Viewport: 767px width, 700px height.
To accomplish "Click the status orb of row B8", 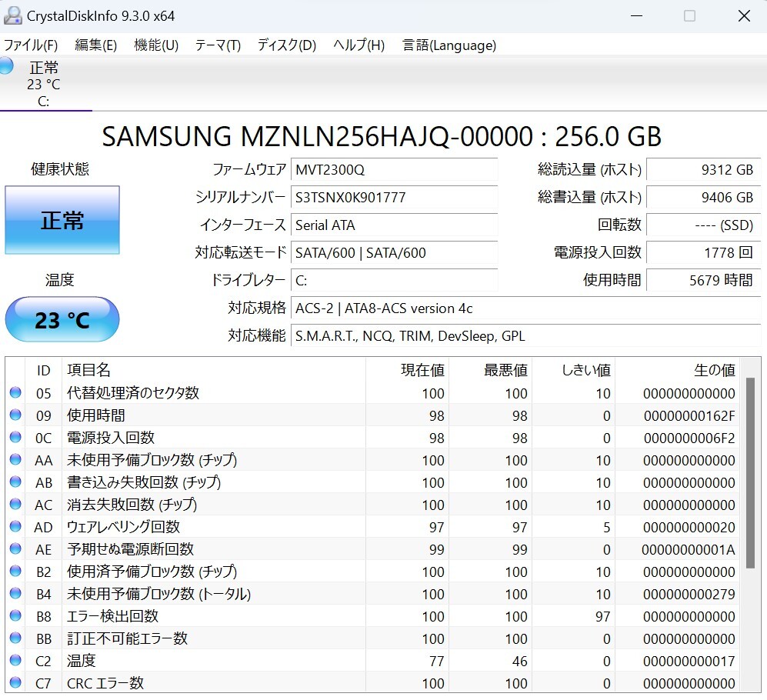I will pos(15,615).
